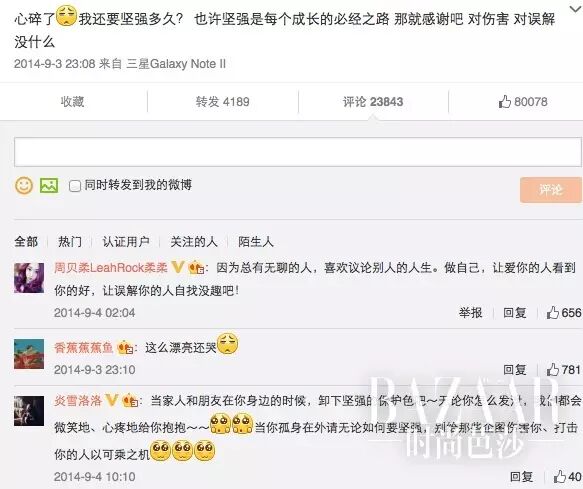Screen dimensions: 583x489
Task: Like 香蕉蕉蕉鱼's comment with 781 likes
Action: click(x=563, y=370)
